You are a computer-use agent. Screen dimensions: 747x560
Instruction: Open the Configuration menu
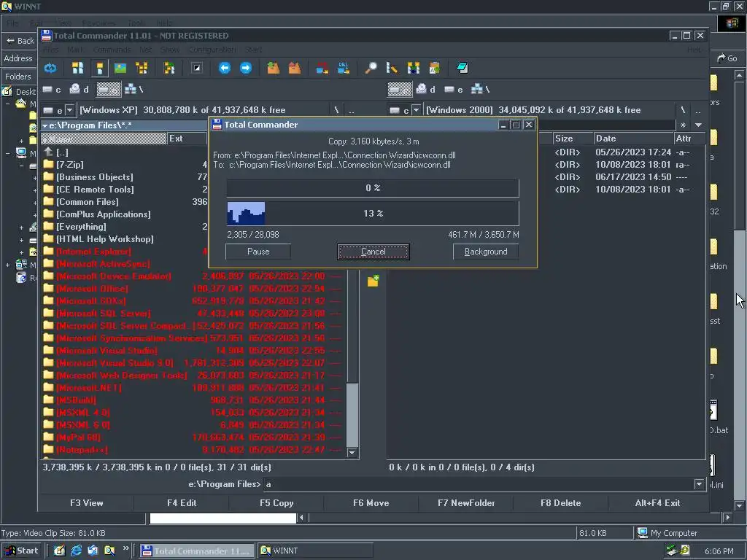(x=212, y=50)
